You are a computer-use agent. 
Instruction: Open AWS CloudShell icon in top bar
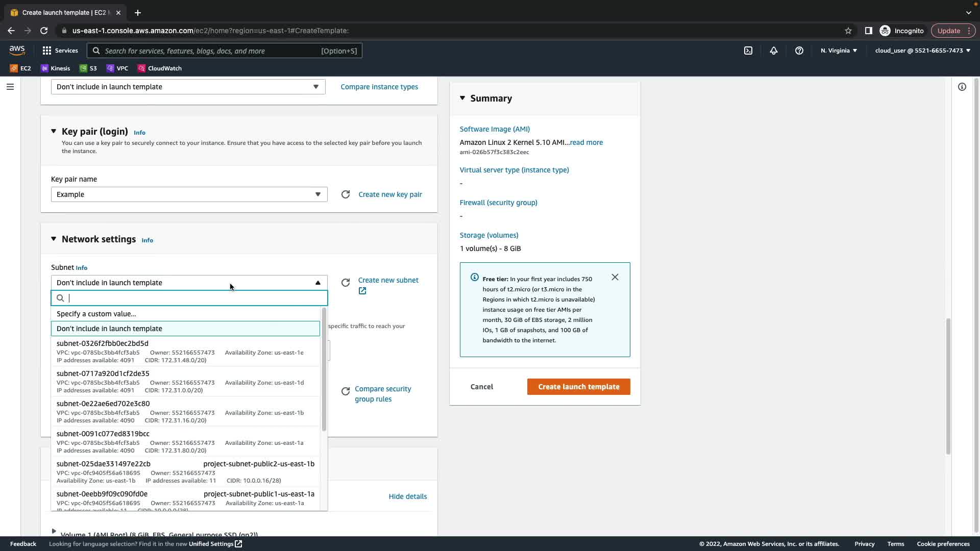tap(748, 51)
